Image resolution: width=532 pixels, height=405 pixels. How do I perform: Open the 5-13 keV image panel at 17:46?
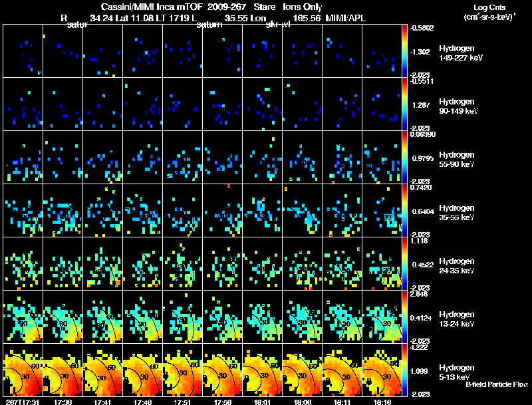tap(142, 370)
